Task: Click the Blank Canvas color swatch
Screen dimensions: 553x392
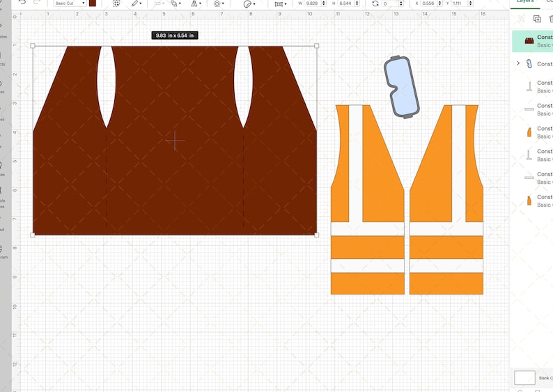Action: pyautogui.click(x=524, y=377)
